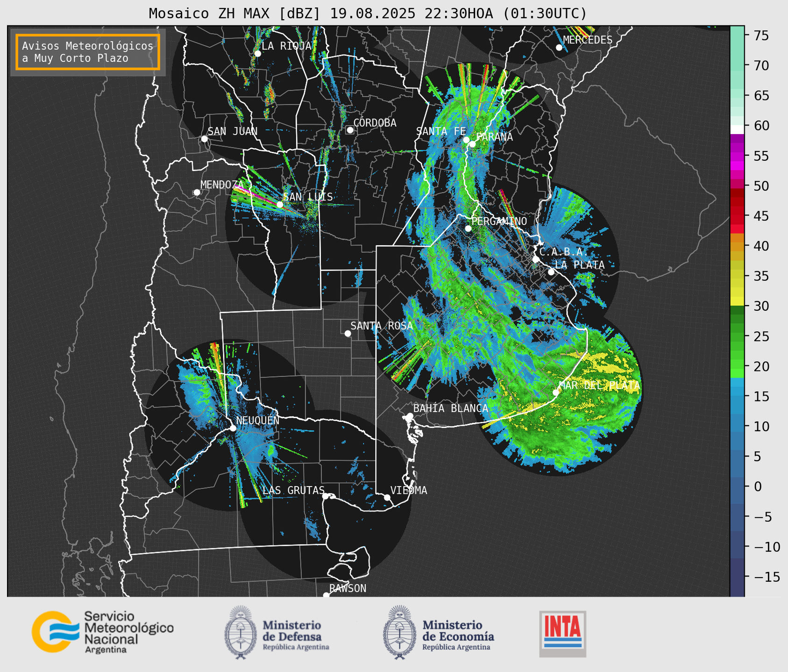Click the PERGAMINO label text
The image size is (788, 672).
coord(499,221)
